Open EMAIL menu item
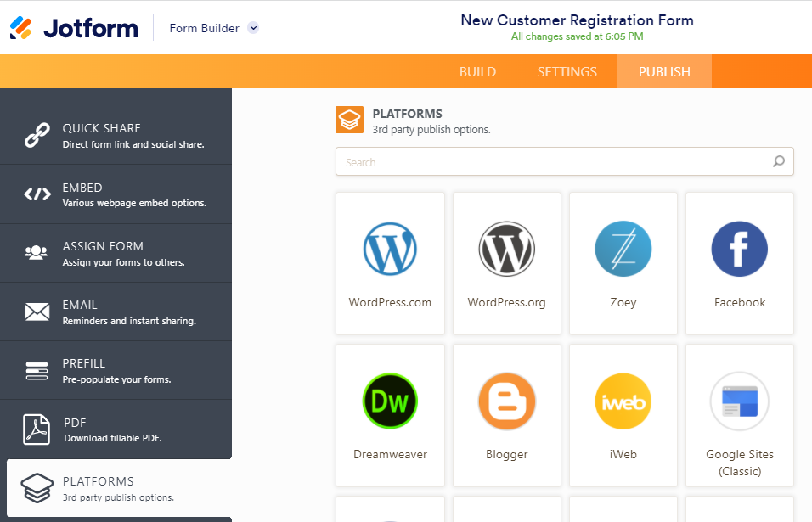 116,312
